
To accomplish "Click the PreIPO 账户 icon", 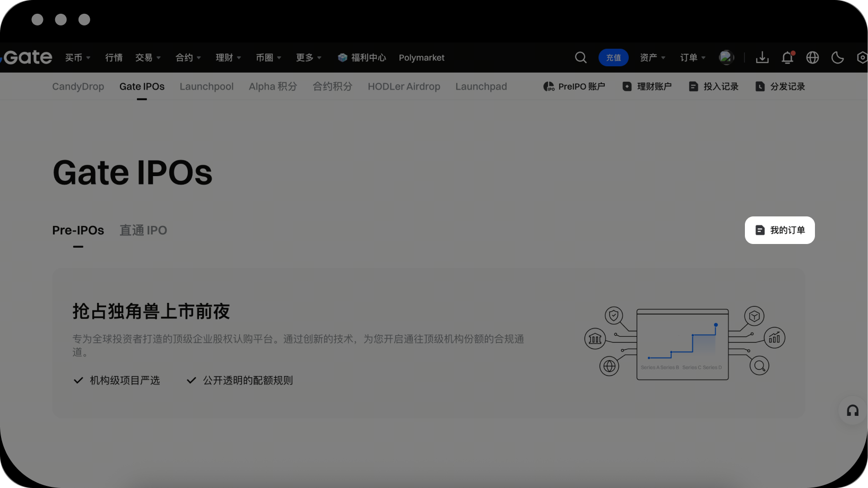I will (549, 86).
